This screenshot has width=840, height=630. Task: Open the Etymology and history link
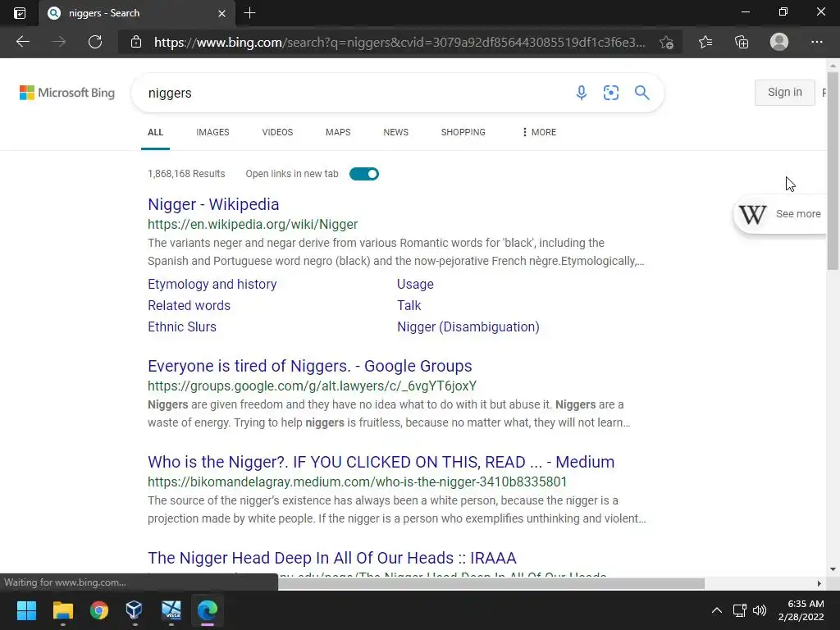[x=212, y=284]
